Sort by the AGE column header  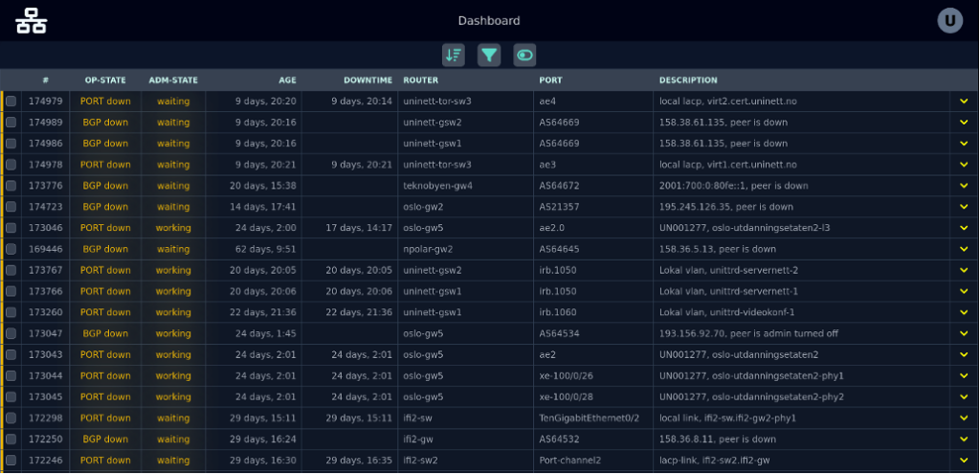287,80
